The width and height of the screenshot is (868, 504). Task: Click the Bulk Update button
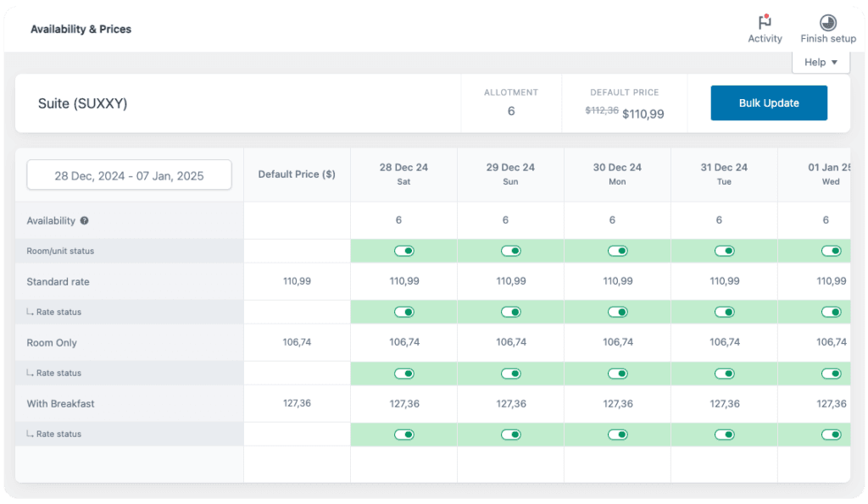click(768, 103)
